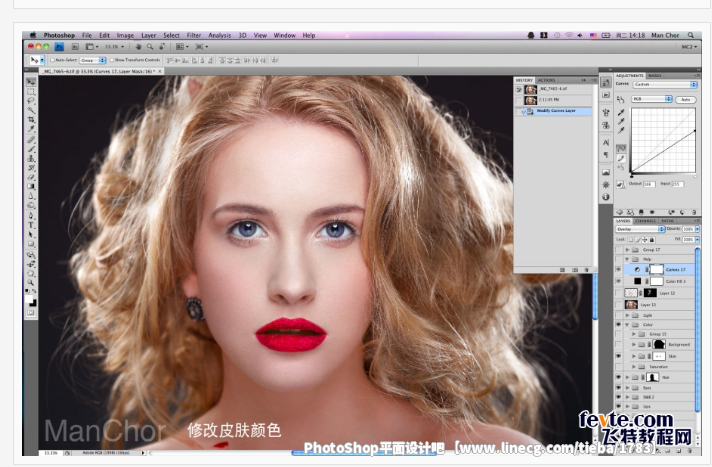Click the Layers panel vertical scrollbar
Viewport: 712px width, 467px height.
coord(698,329)
